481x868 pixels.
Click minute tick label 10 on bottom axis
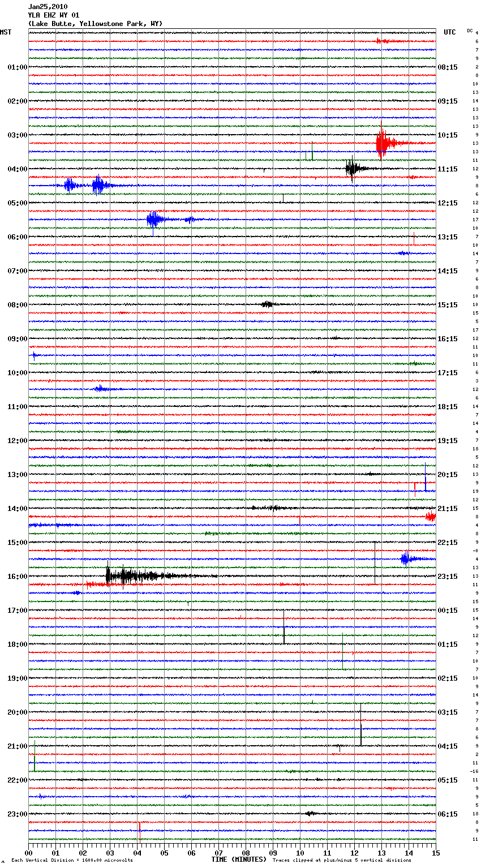tap(300, 853)
